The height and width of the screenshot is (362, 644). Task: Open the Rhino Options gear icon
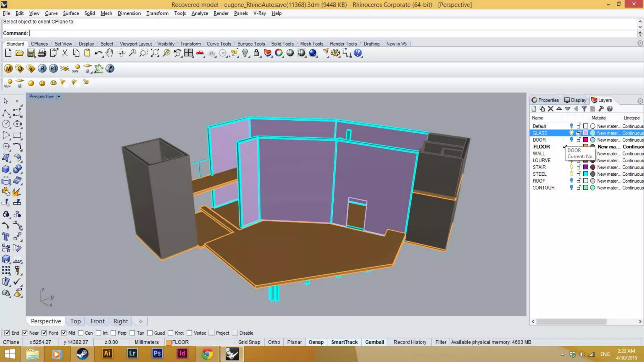click(335, 53)
